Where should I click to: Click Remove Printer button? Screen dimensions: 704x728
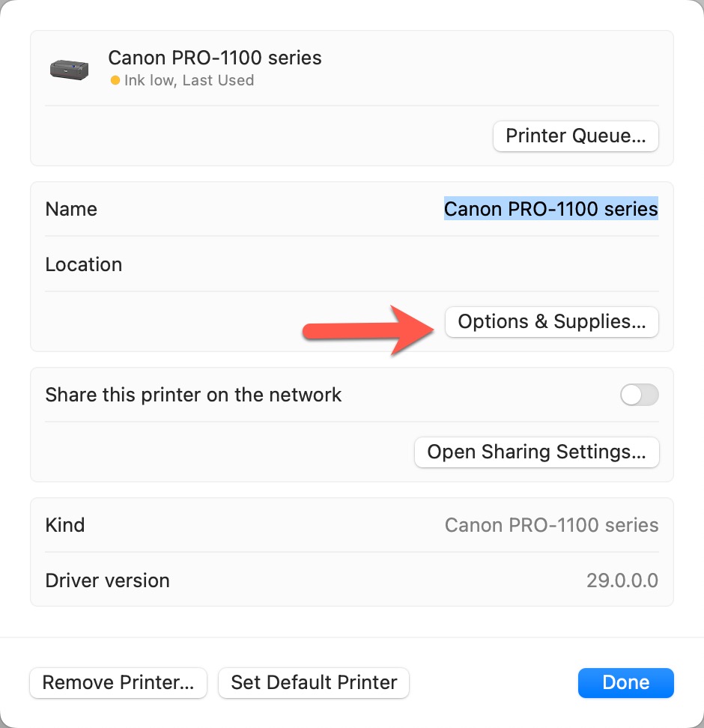118,683
